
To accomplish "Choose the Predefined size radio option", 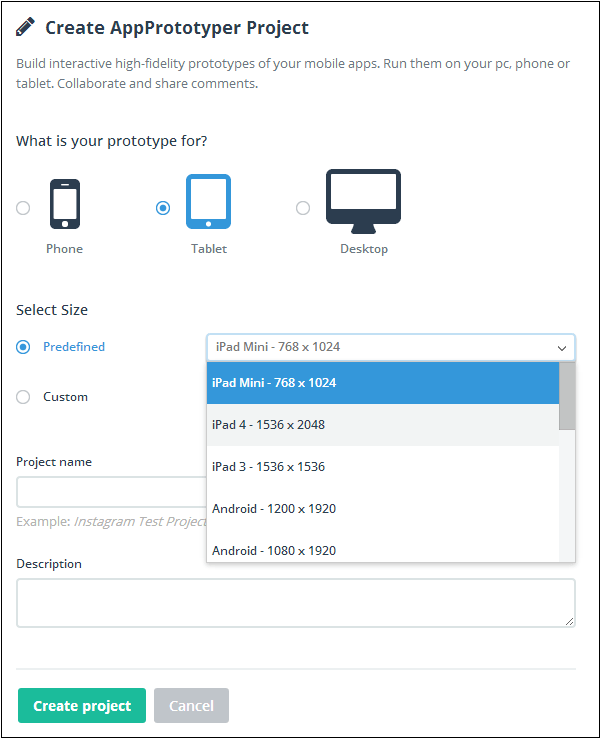I will 23,347.
